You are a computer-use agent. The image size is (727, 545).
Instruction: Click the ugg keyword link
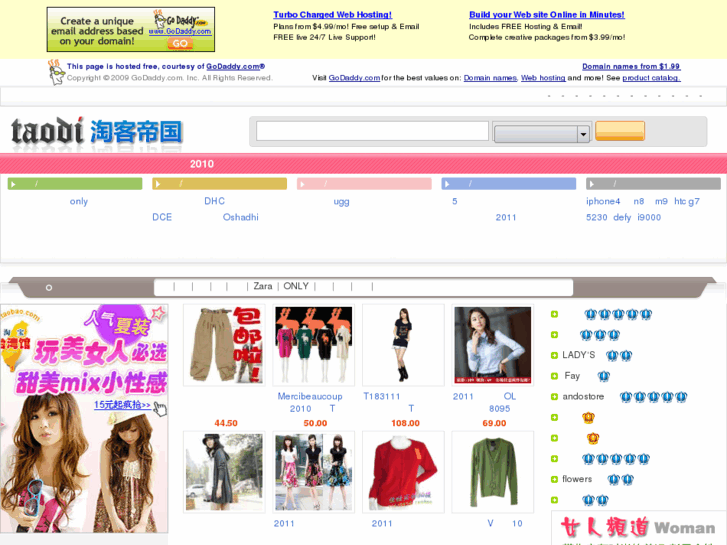point(341,202)
